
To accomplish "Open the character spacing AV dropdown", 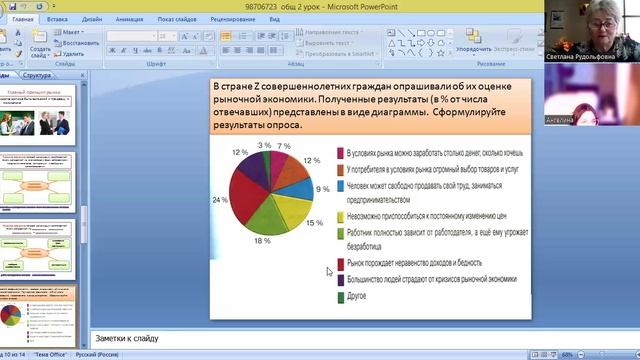I will click(172, 51).
